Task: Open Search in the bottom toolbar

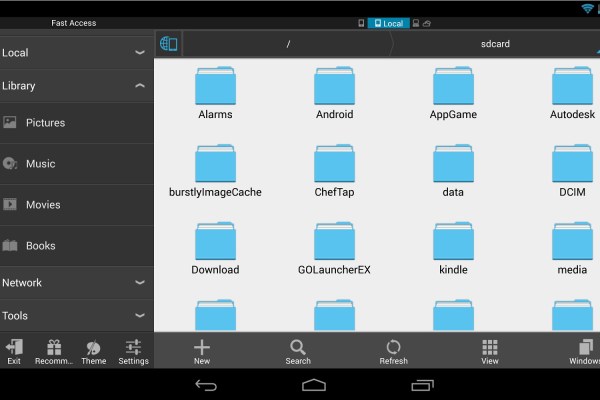Action: click(298, 349)
